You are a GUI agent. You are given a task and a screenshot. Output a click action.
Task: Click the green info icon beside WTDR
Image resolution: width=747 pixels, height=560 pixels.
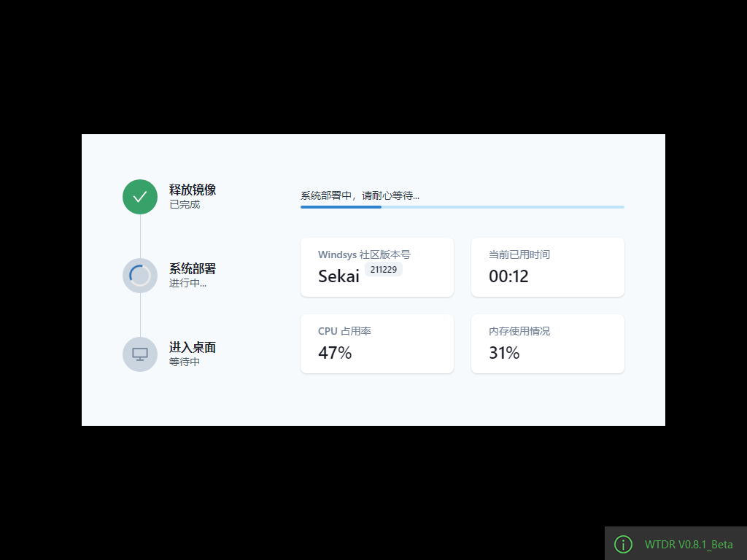[x=623, y=544]
